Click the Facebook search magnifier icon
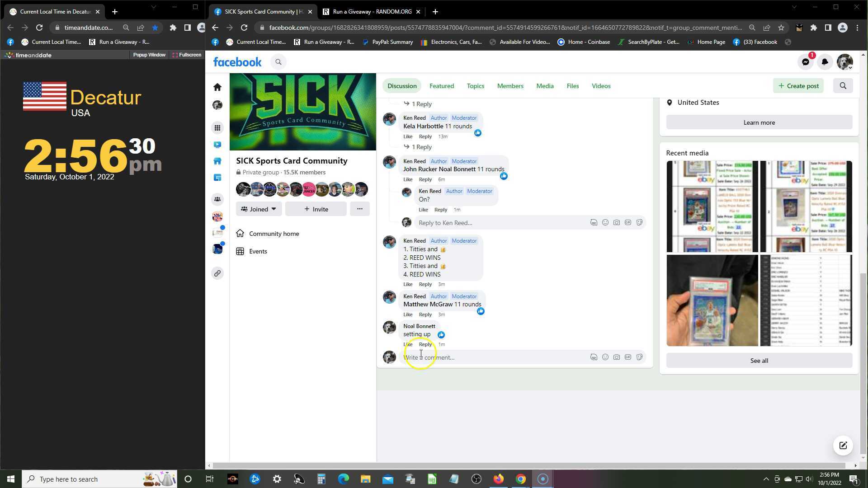 click(x=278, y=62)
